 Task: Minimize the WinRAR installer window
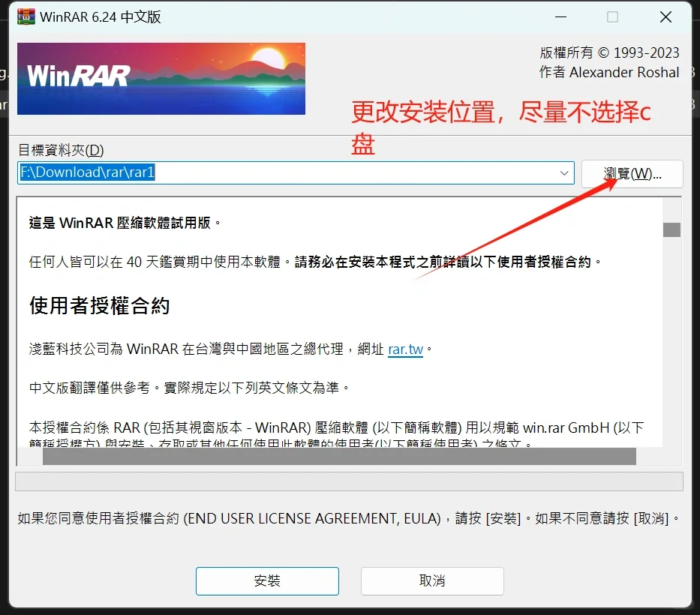tap(560, 16)
